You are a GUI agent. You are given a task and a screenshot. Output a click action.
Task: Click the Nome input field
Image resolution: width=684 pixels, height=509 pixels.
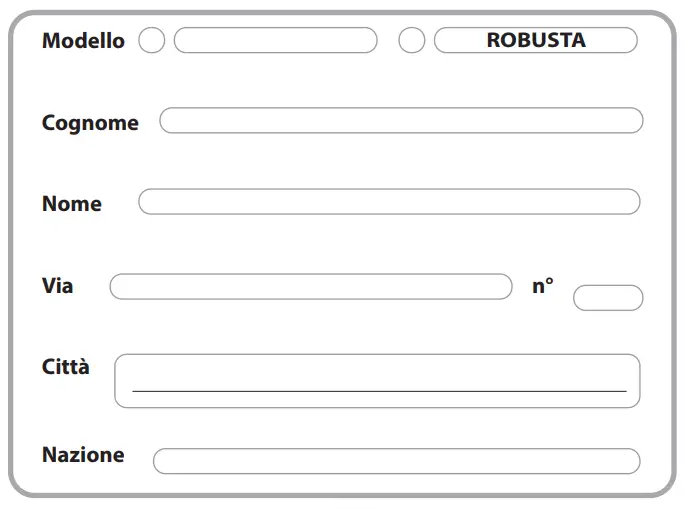click(x=388, y=202)
